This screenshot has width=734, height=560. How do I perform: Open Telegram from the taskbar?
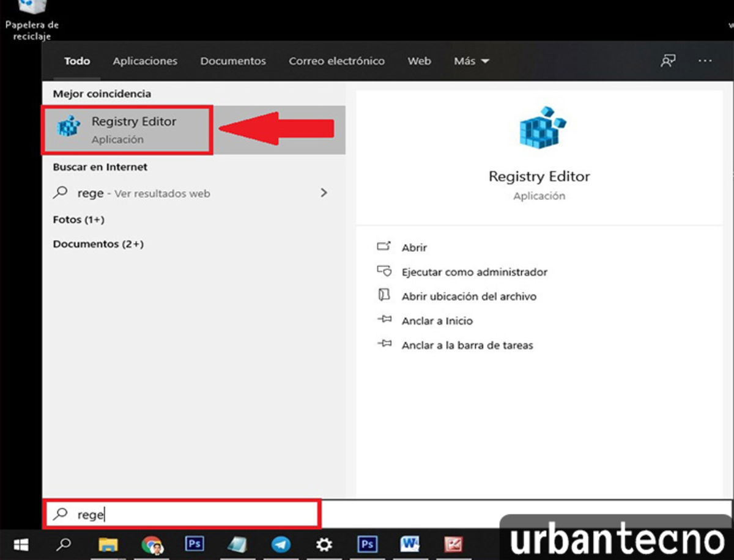point(281,544)
